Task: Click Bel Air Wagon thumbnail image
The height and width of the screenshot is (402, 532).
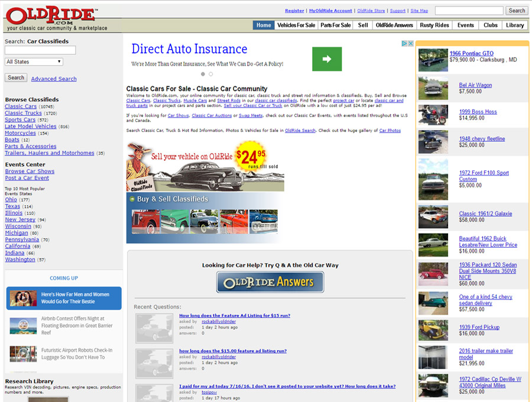Action: pyautogui.click(x=433, y=88)
